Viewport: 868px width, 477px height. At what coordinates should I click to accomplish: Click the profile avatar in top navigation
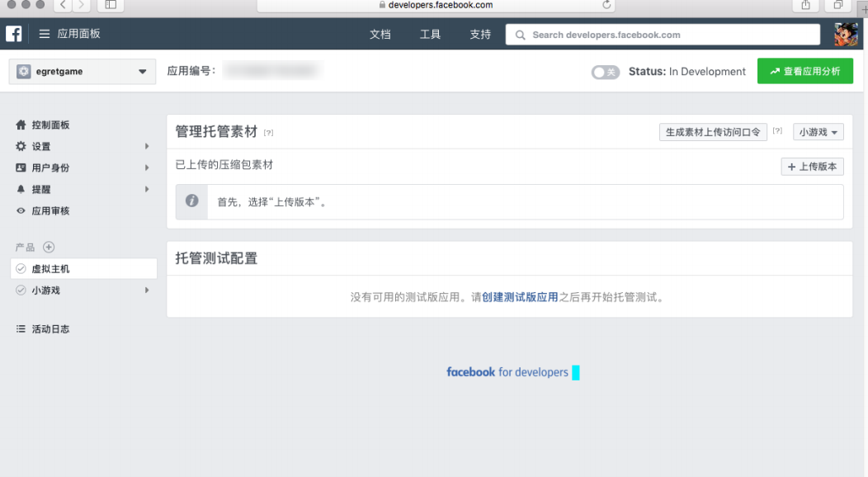click(847, 34)
